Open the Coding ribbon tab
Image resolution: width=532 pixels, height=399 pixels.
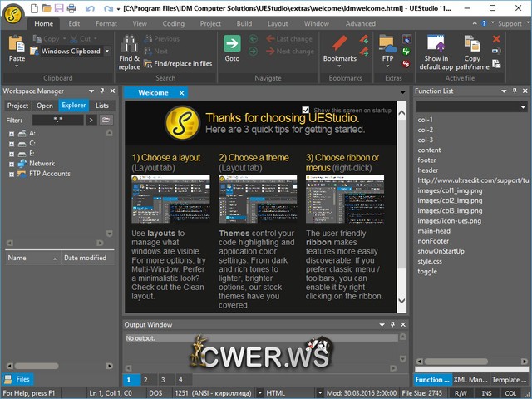174,23
